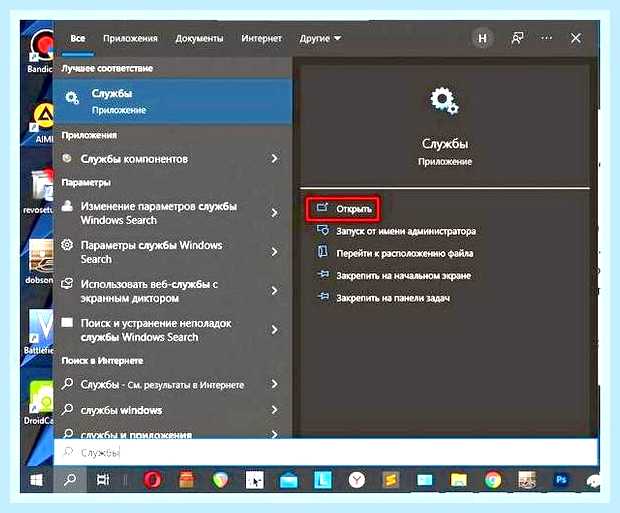This screenshot has width=620, height=513.
Task: Click the file location icon
Action: tap(323, 252)
